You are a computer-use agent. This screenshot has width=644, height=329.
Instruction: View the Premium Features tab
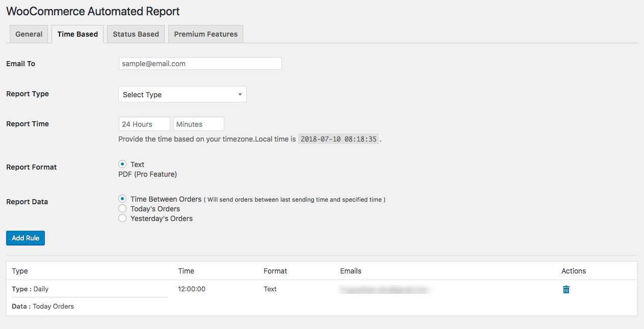coord(206,34)
